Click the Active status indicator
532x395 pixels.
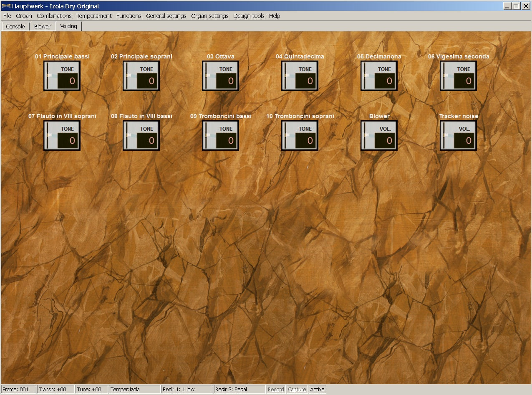click(x=317, y=389)
